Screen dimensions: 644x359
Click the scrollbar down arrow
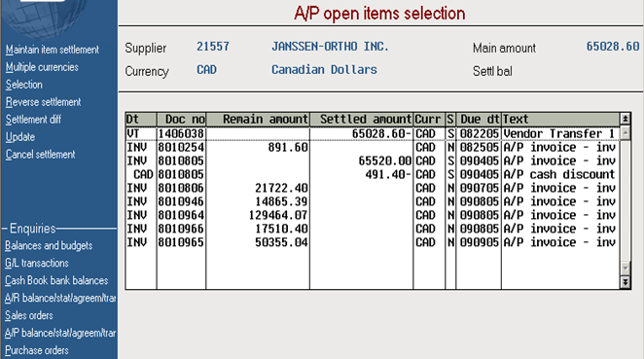(x=626, y=269)
